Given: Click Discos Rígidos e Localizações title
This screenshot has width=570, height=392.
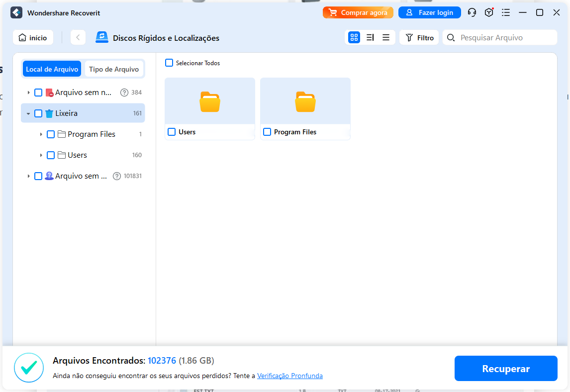Looking at the screenshot, I should tap(166, 38).
